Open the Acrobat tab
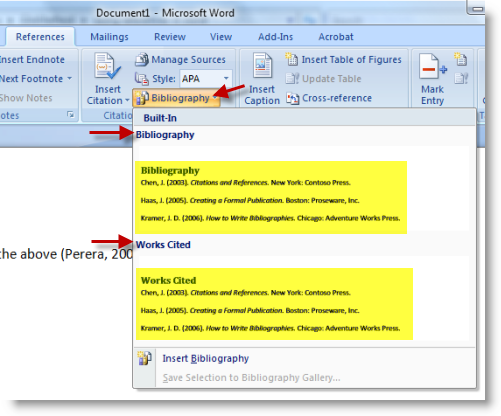The image size is (501, 416). (336, 37)
